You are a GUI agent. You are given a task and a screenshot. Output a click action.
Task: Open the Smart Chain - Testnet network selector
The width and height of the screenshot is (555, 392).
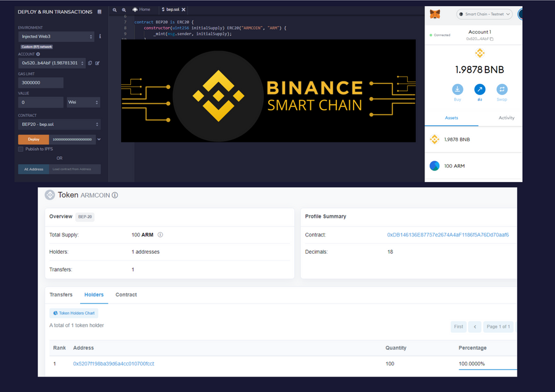(x=485, y=14)
